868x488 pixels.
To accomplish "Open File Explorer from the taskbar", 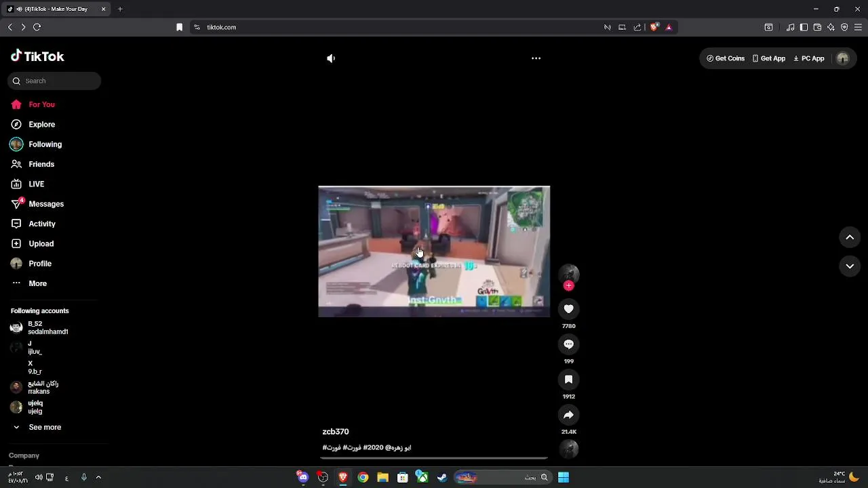I will (382, 477).
